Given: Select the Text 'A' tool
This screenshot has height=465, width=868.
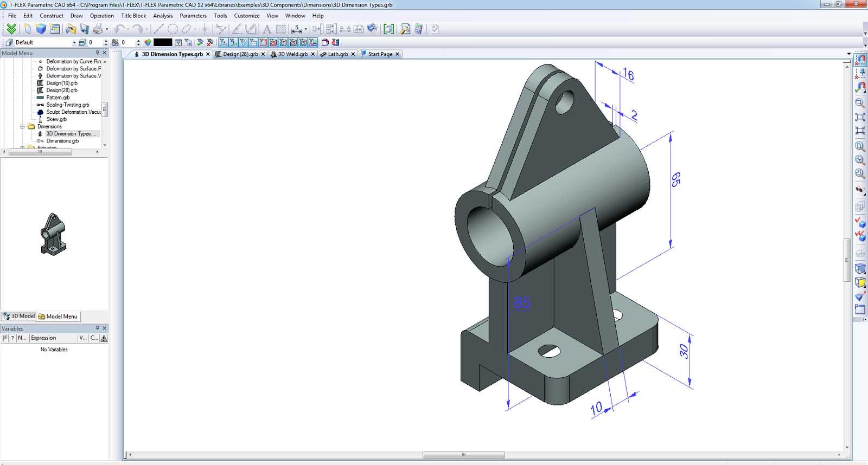Looking at the screenshot, I should pos(267,29).
